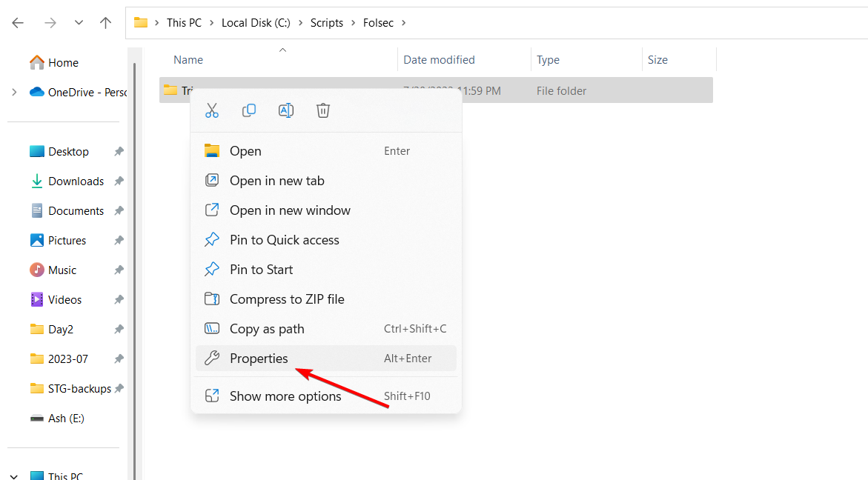Choose Pin to Quick access

coord(326,240)
